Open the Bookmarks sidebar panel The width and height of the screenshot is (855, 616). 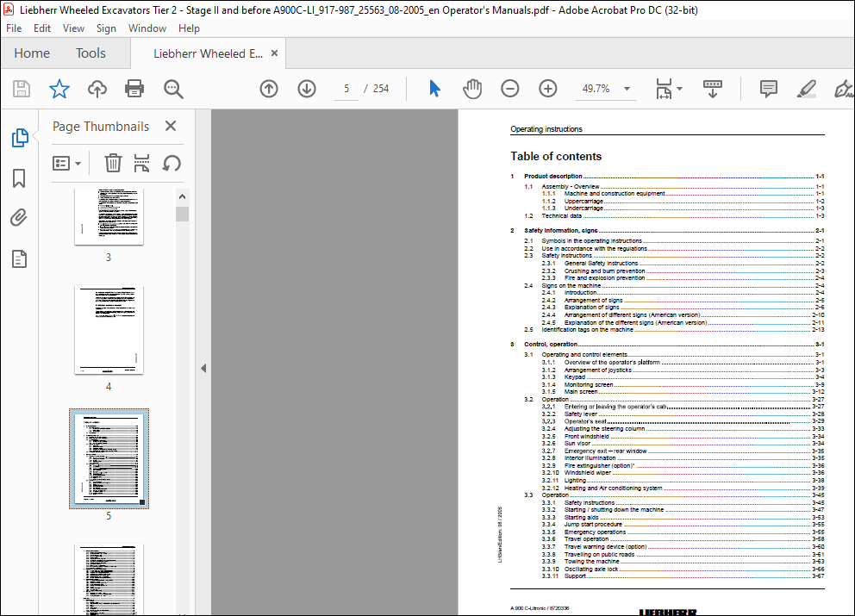(x=19, y=178)
